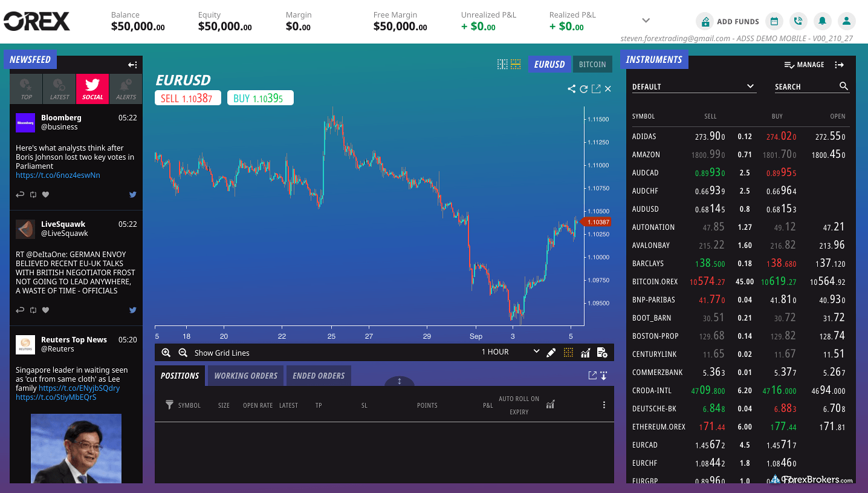868x493 pixels.
Task: Share the EURUSD chart
Action: pos(572,89)
